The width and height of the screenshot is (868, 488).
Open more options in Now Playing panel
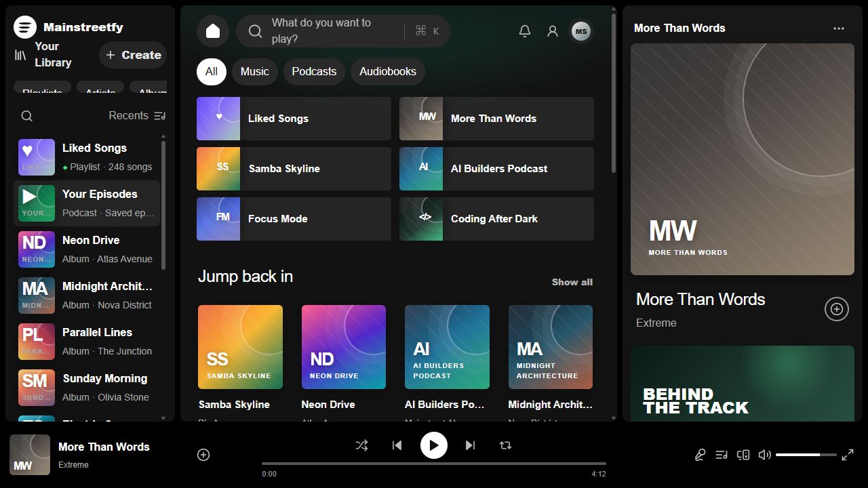tap(839, 28)
